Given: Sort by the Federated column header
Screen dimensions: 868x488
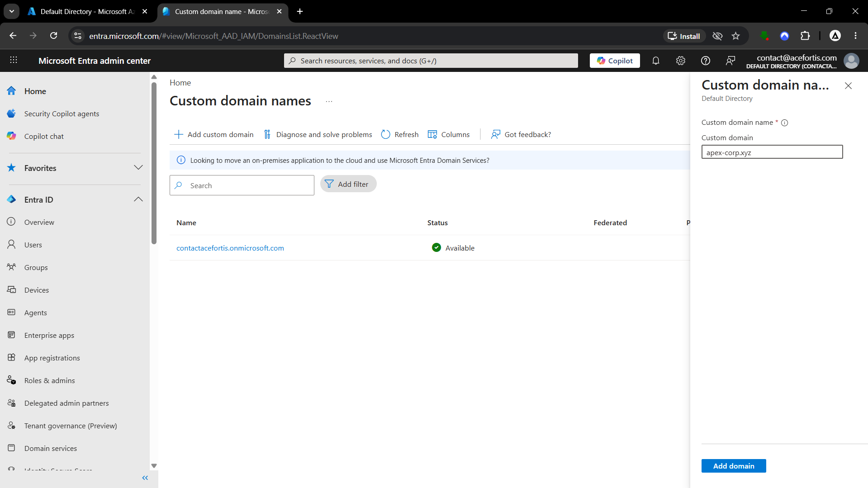Looking at the screenshot, I should 610,223.
